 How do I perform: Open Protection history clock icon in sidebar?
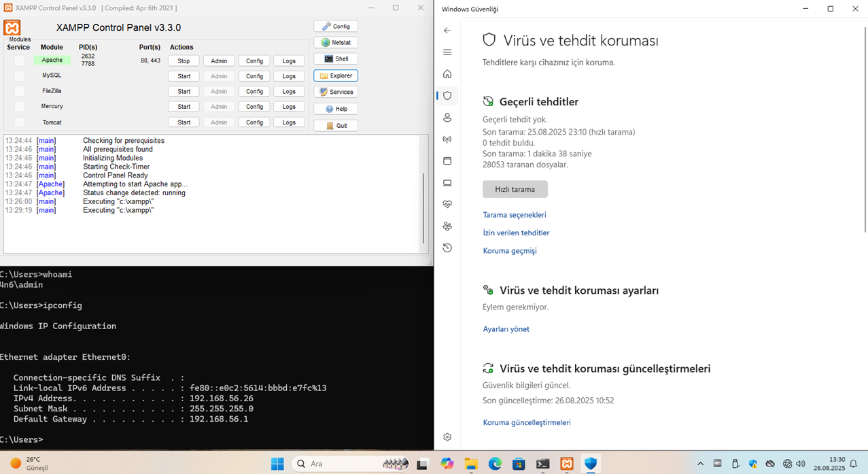[x=447, y=248]
